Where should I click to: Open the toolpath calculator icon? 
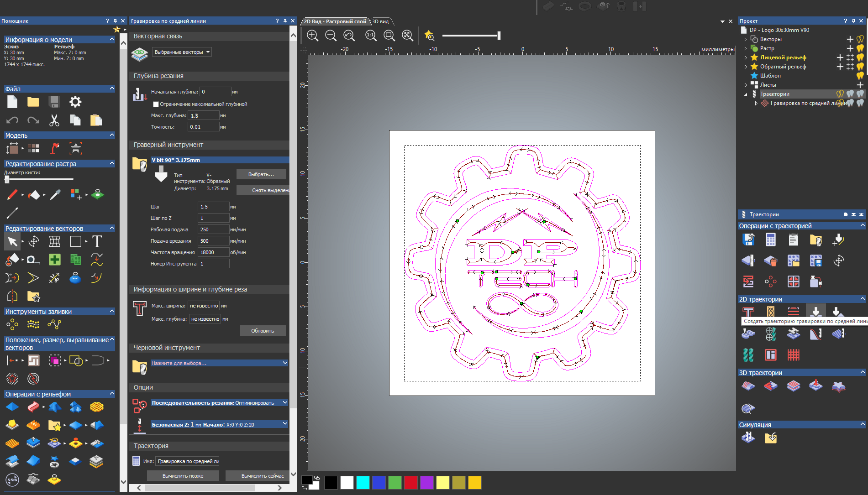[x=771, y=240]
